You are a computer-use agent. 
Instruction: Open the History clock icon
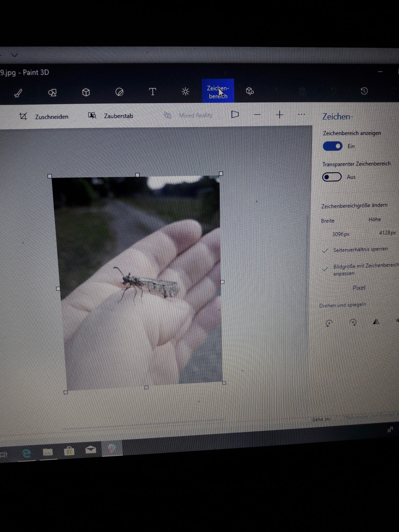[x=364, y=91]
